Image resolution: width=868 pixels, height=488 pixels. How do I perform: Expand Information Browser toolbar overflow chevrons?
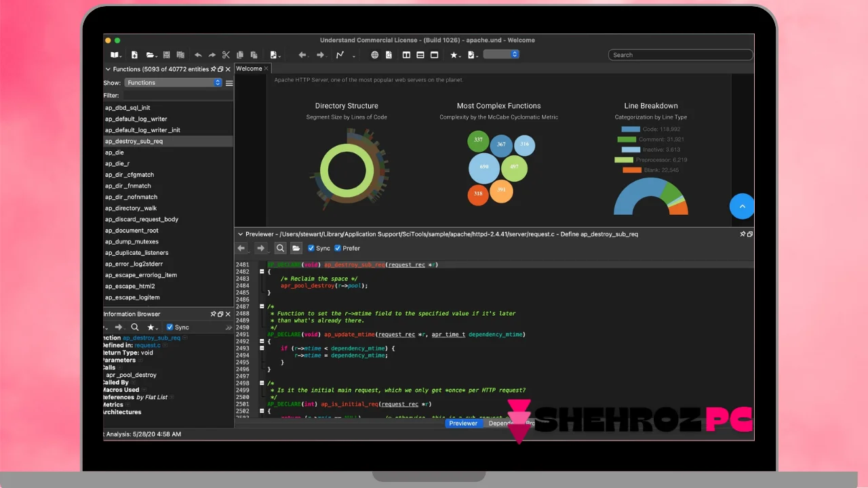coord(229,327)
